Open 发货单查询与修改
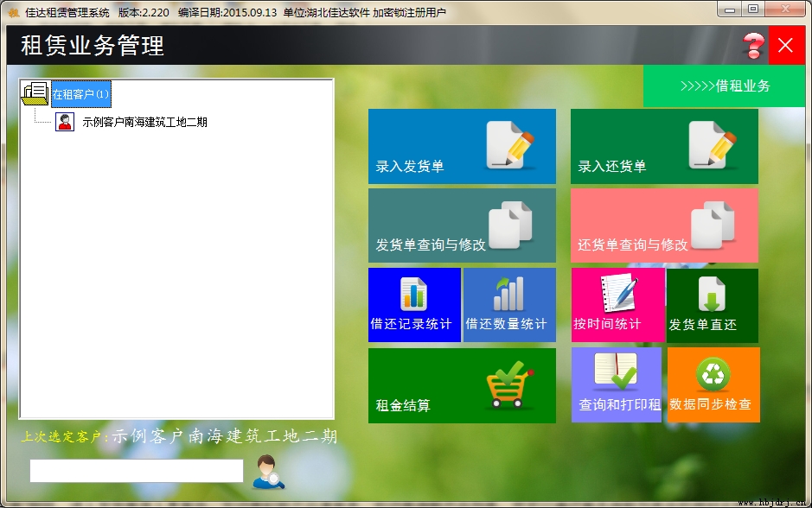This screenshot has height=508, width=812. (462, 225)
